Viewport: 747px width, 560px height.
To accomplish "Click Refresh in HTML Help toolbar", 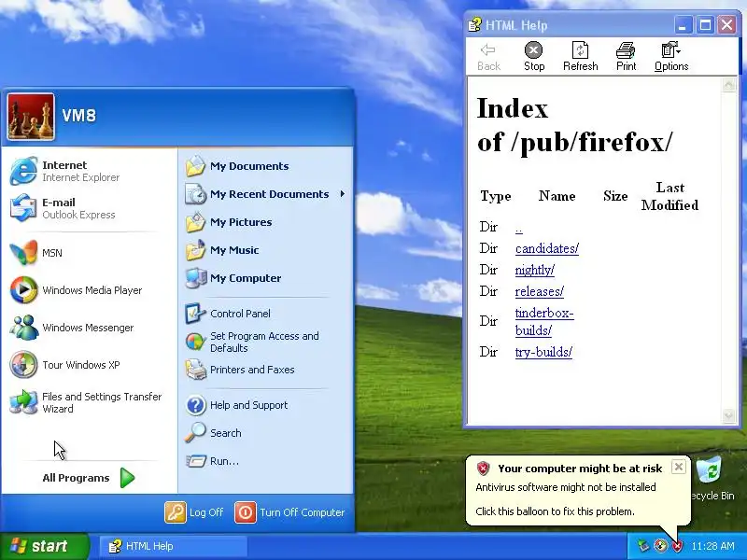I will pos(580,57).
